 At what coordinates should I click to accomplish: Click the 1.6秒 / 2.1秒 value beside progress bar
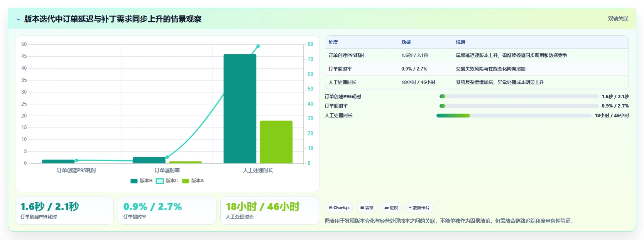coord(615,97)
